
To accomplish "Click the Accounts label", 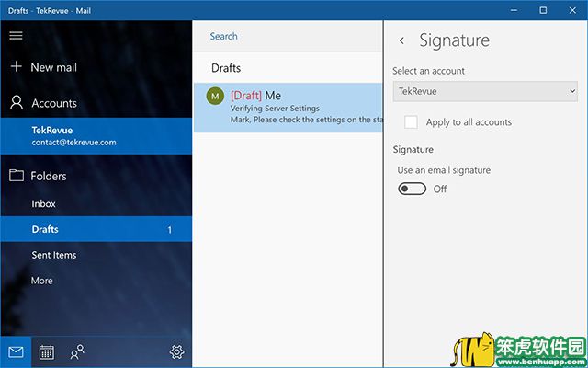I will [x=54, y=103].
